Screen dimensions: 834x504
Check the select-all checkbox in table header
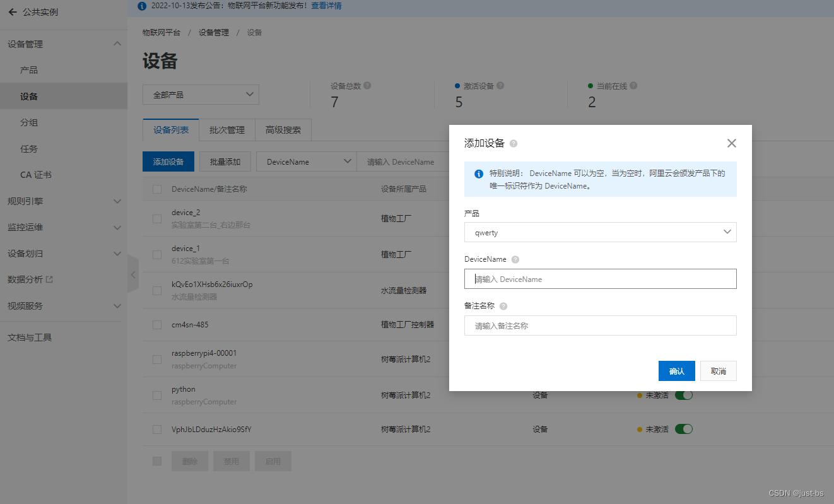(157, 189)
